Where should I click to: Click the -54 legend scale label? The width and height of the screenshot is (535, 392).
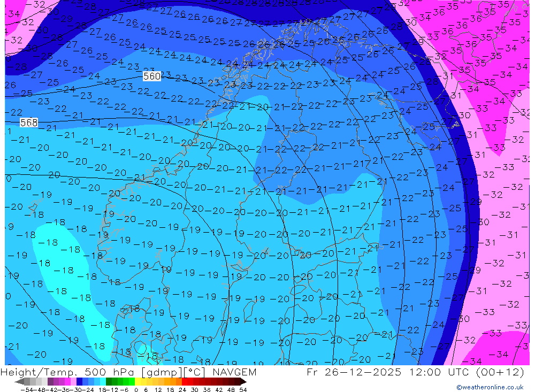(x=27, y=390)
